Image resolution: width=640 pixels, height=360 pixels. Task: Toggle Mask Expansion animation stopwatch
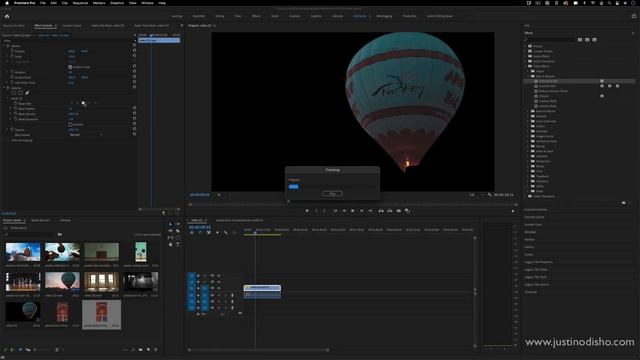16,119
